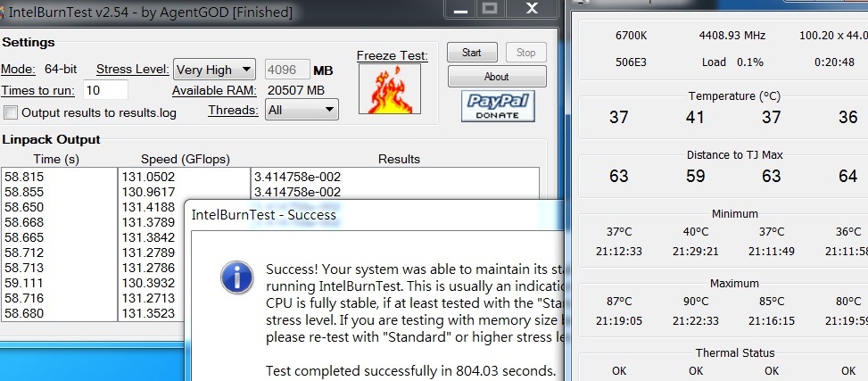This screenshot has width=868, height=381.
Task: Click the 4408.93 MHz frequency reading
Action: [732, 36]
